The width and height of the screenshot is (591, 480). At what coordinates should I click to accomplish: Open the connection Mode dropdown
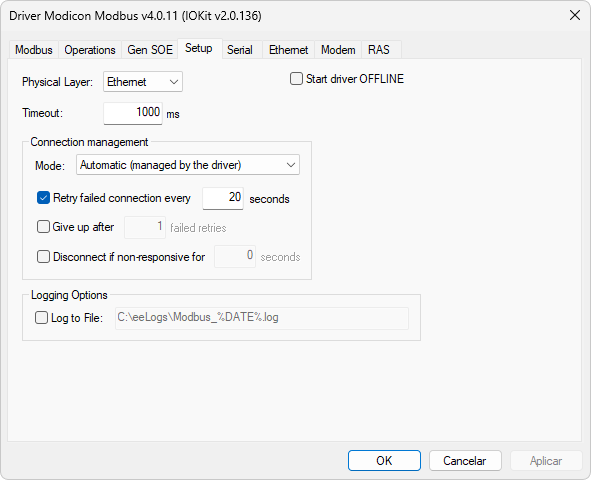[x=188, y=165]
